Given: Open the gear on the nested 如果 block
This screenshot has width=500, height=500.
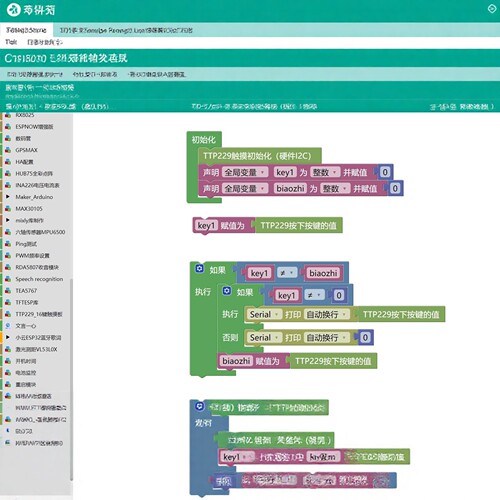Looking at the screenshot, I should (x=227, y=291).
